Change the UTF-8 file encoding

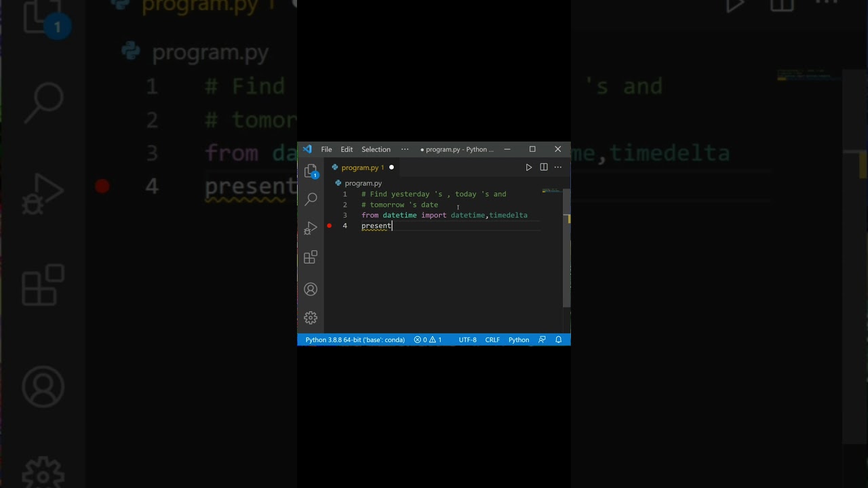[x=467, y=340]
